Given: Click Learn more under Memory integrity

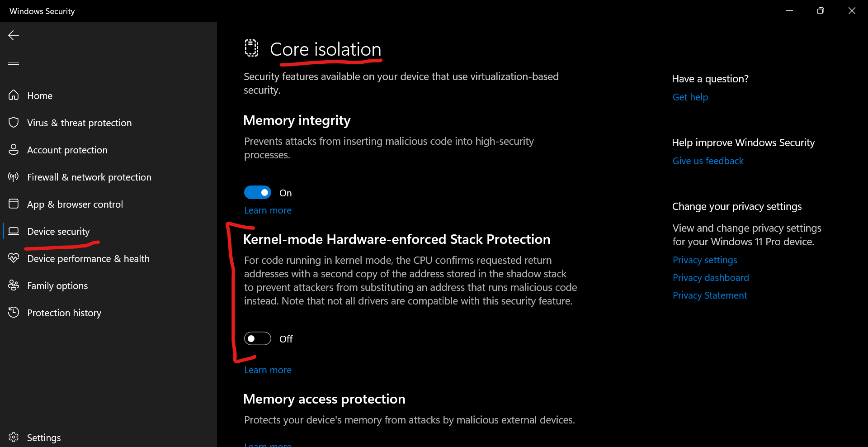Looking at the screenshot, I should [268, 210].
